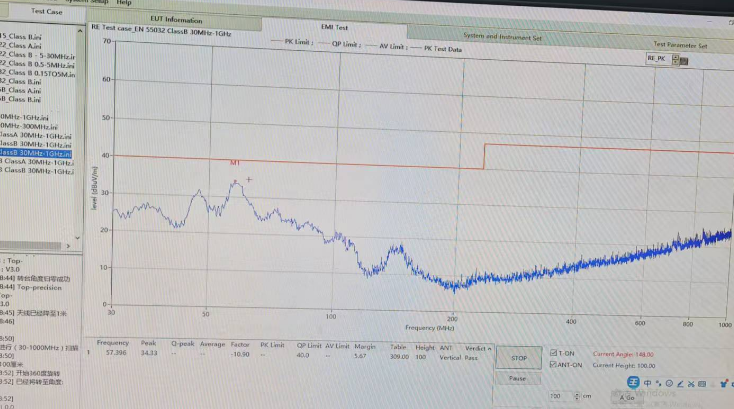
Task: Open the Help menu
Action: coord(124,2)
